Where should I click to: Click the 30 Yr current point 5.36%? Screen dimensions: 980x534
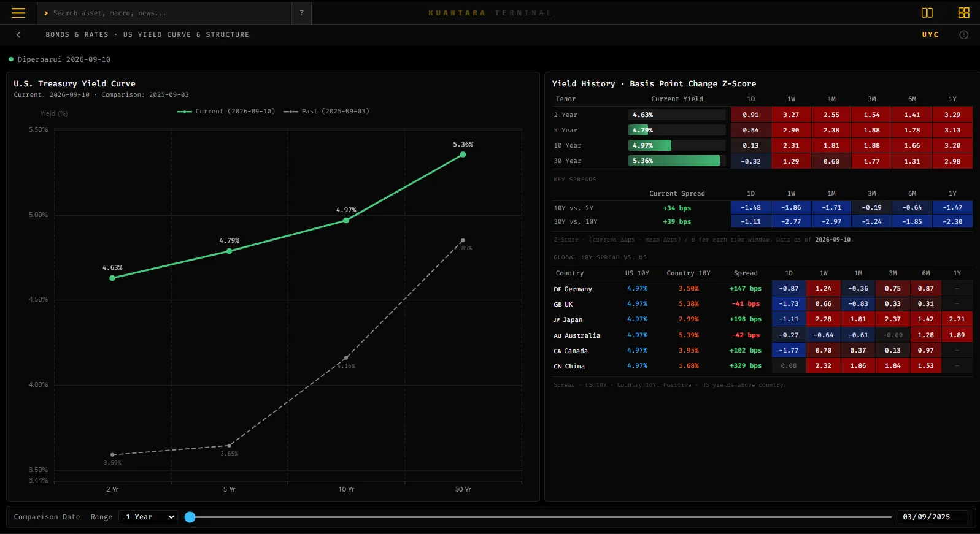click(463, 154)
